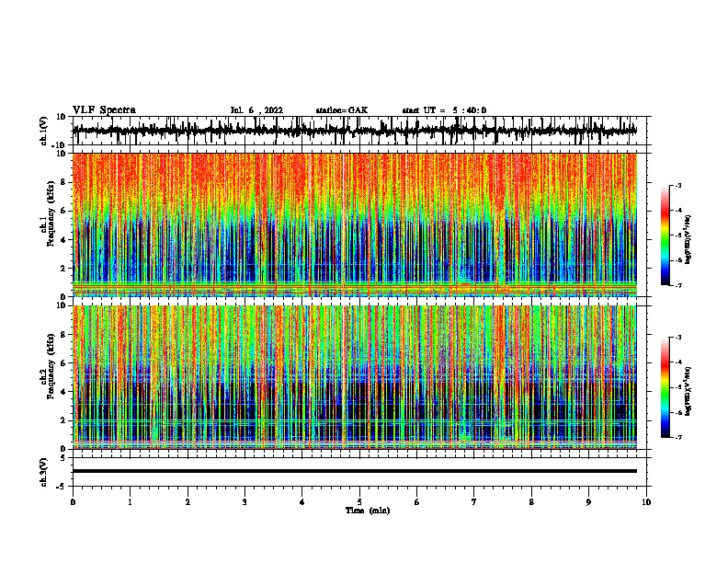Viewport: 728px width, 563px height.
Task: Click the ch.1 color scale bar
Action: click(665, 236)
